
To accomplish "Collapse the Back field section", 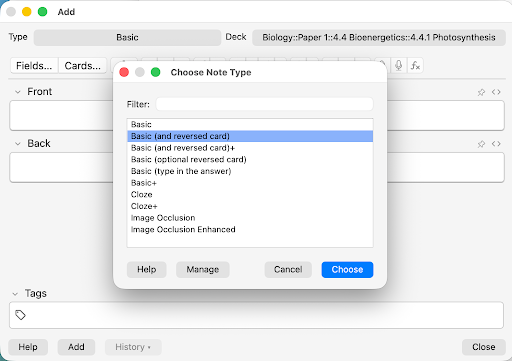I will tap(18, 144).
